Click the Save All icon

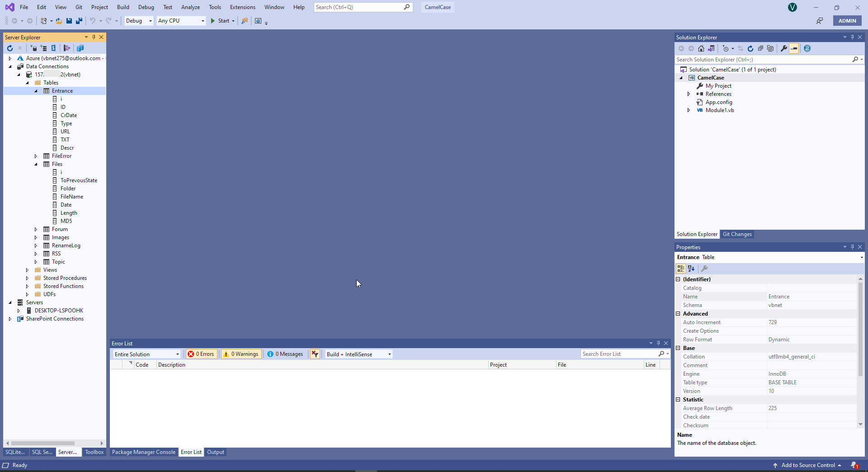tap(79, 21)
